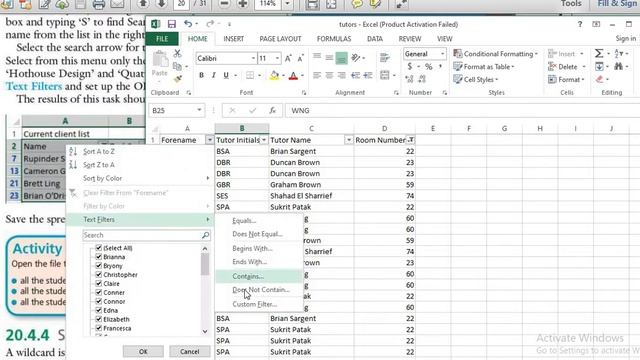Uncheck the Conner checkbox
The width and height of the screenshot is (640, 360).
coord(98,292)
